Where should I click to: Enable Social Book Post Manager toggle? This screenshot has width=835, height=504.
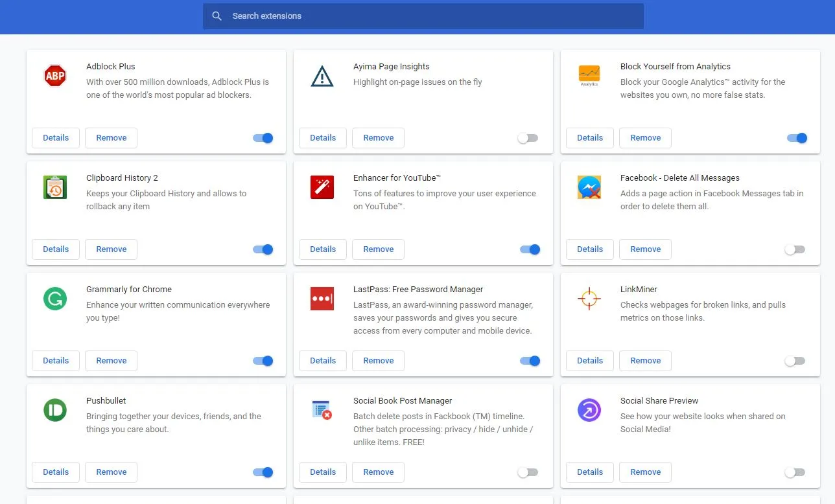point(528,472)
